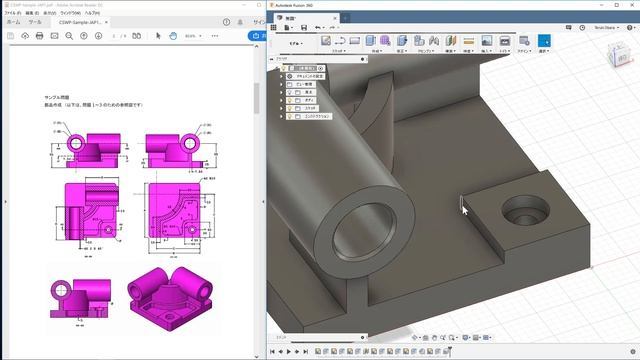Click the Finish Sketch arrow icon in Fusion toolbar
Screen dimensions: 640x360
340,41
